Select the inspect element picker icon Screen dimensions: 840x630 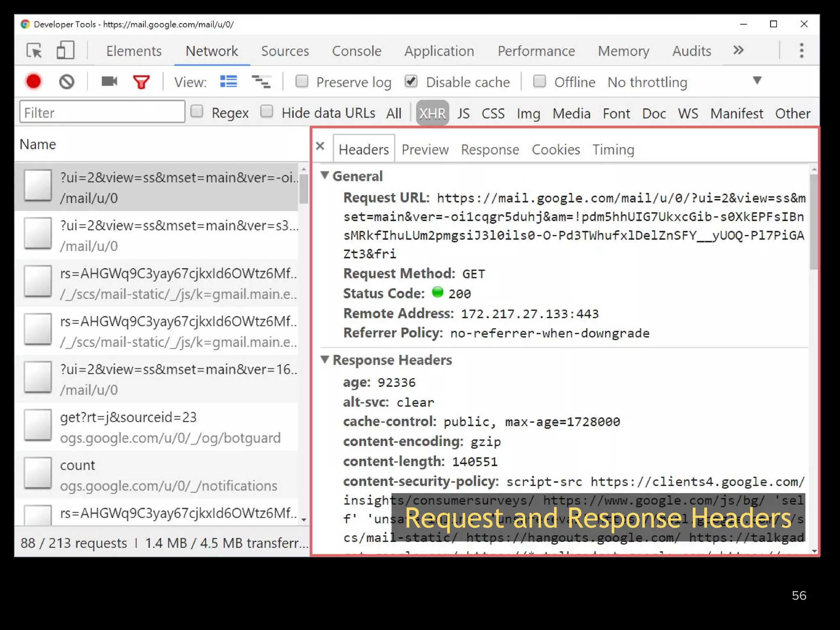pyautogui.click(x=34, y=51)
